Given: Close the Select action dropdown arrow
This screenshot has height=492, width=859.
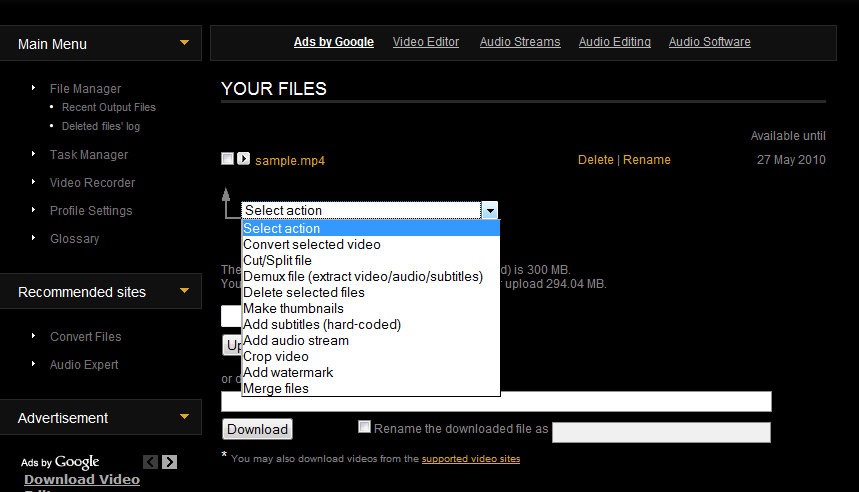Looking at the screenshot, I should 489,210.
